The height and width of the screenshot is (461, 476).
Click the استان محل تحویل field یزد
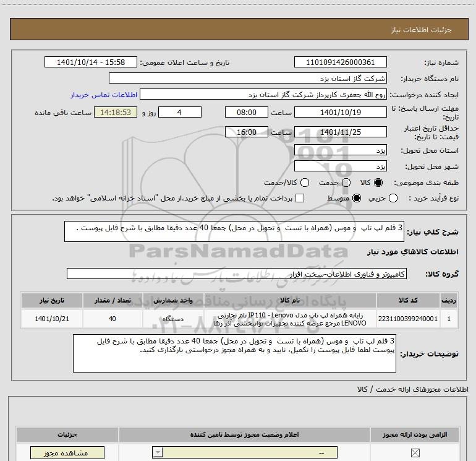coord(340,150)
